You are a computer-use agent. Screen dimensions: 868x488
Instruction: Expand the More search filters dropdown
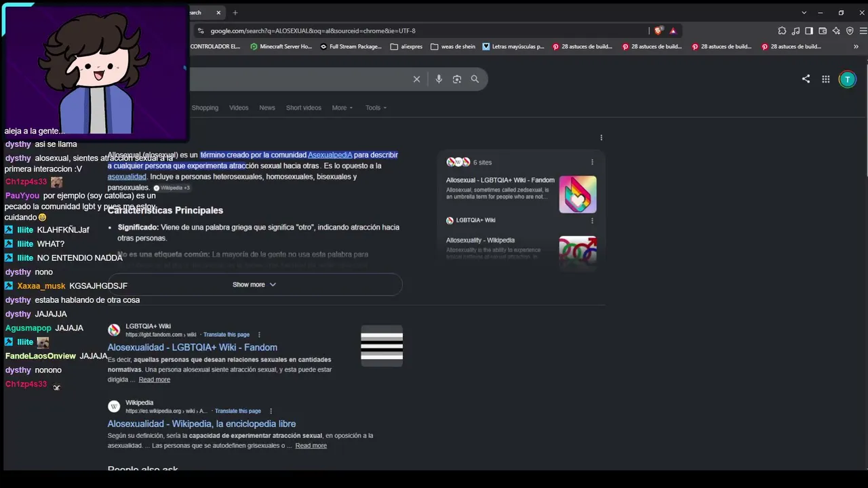pyautogui.click(x=342, y=108)
